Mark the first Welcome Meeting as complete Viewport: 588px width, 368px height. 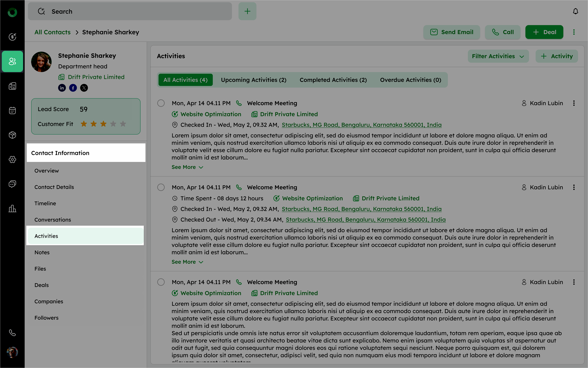(x=161, y=103)
